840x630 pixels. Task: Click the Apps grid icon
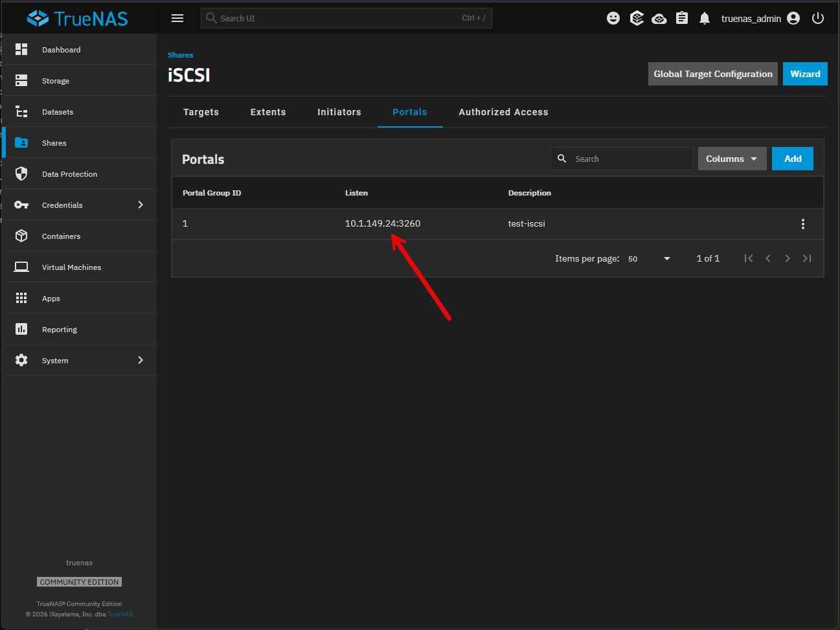tap(21, 298)
